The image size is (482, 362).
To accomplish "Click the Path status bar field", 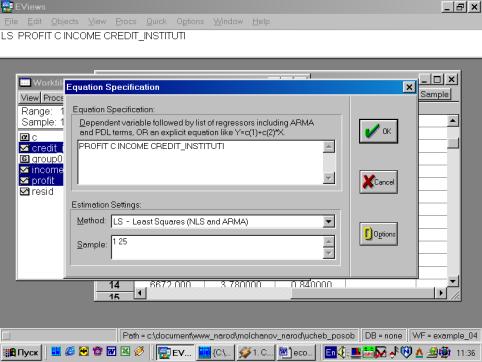I will (x=239, y=336).
